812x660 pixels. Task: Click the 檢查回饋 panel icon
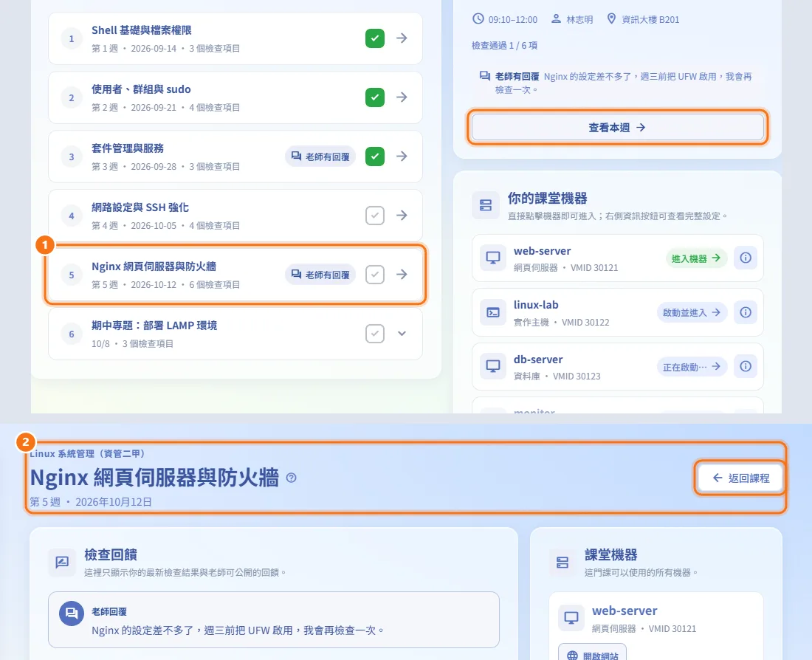[x=62, y=562]
